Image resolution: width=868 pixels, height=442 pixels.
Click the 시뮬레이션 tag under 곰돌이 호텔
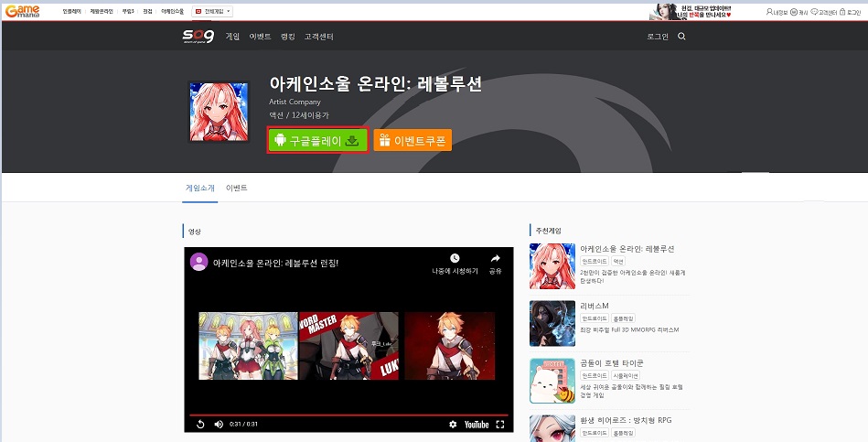(x=627, y=375)
